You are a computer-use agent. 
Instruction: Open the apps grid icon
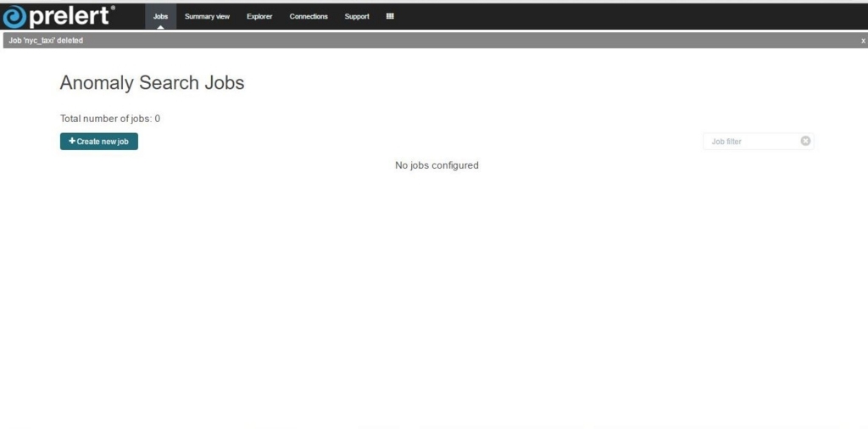tap(390, 17)
